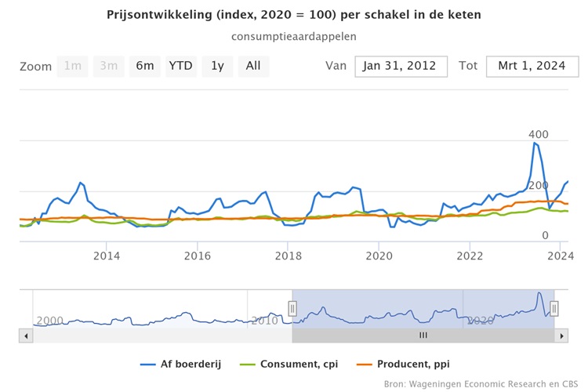Set zoom range to 6m

coord(145,66)
